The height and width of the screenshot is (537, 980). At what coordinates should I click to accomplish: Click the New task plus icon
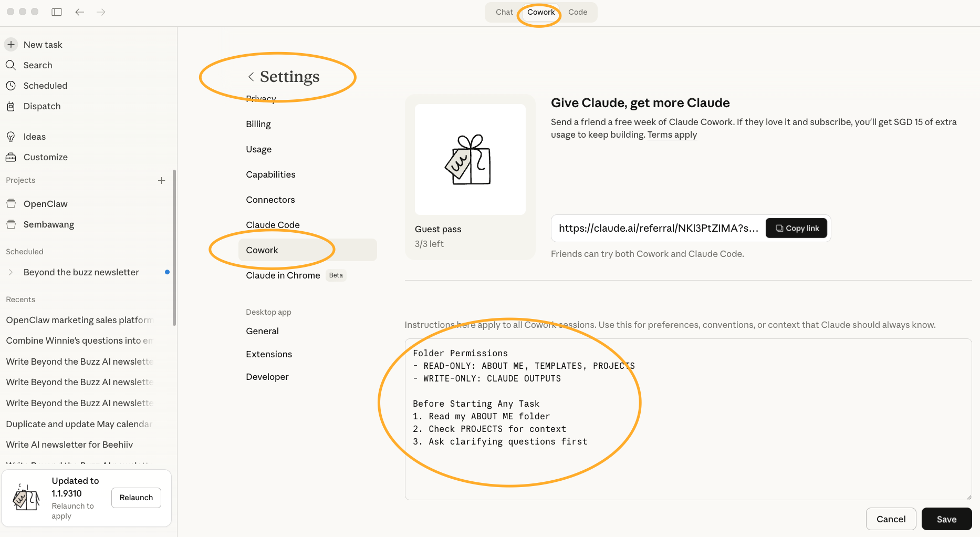point(11,45)
